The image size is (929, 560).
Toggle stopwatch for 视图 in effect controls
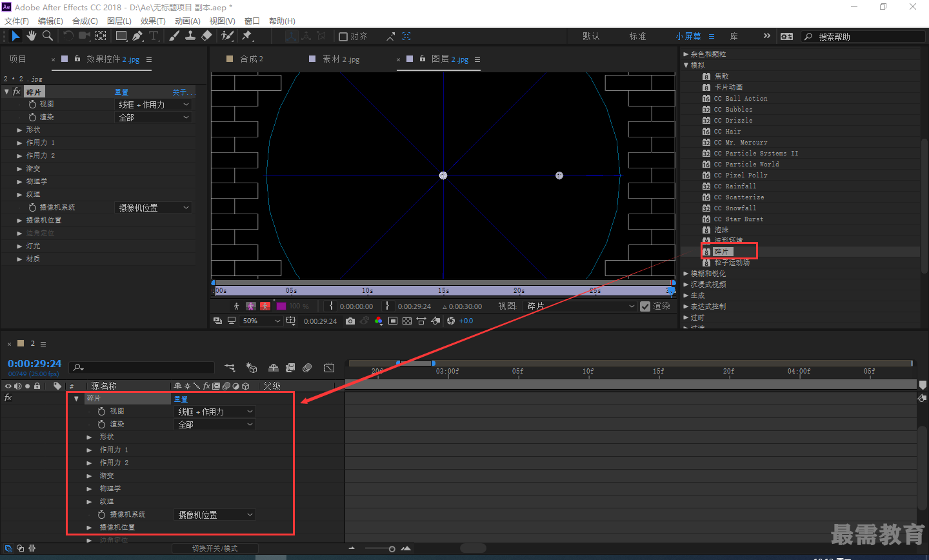pyautogui.click(x=32, y=104)
